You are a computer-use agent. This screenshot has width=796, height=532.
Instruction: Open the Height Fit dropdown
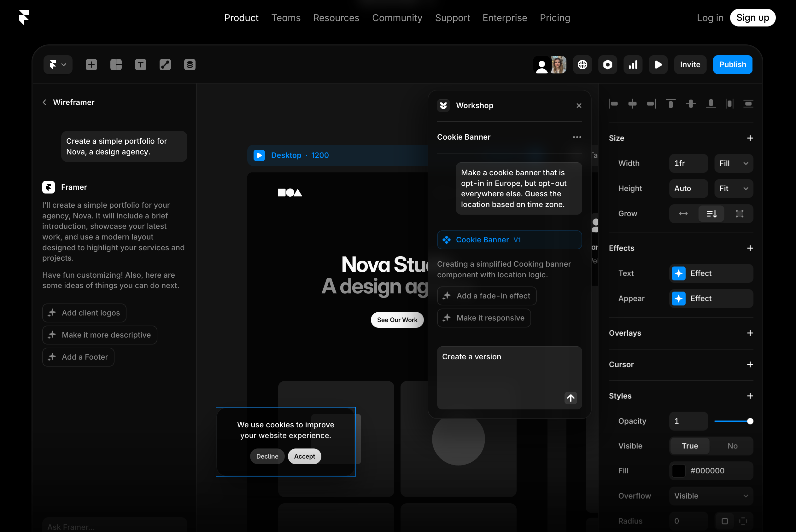734,188
